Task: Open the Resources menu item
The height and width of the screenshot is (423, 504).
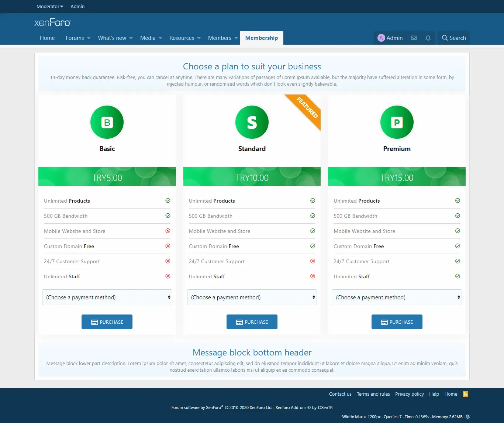Action: coord(182,38)
